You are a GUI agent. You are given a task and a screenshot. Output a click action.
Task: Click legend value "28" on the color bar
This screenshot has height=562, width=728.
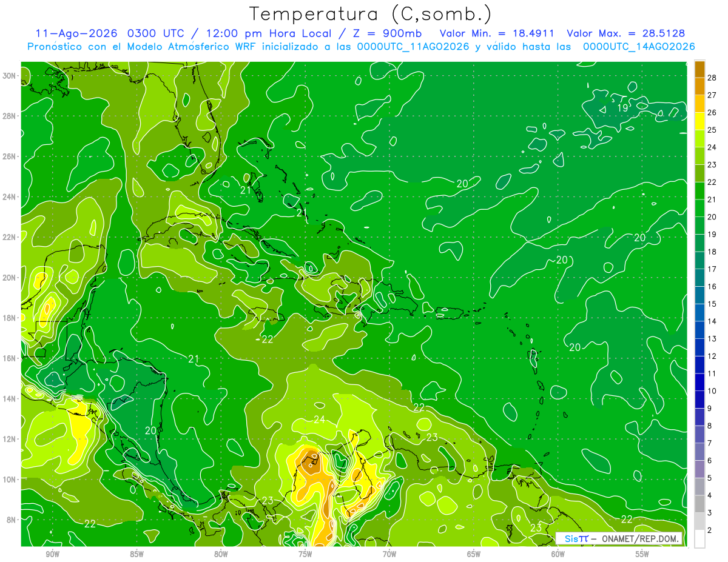click(712, 78)
